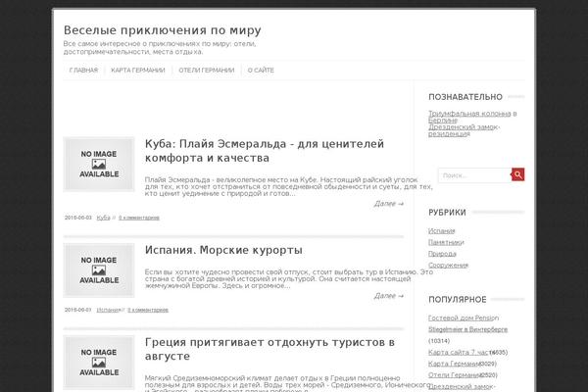
Task: Open the ОТЕЛИ ГЕРМАНИИ menu item
Action: point(206,71)
